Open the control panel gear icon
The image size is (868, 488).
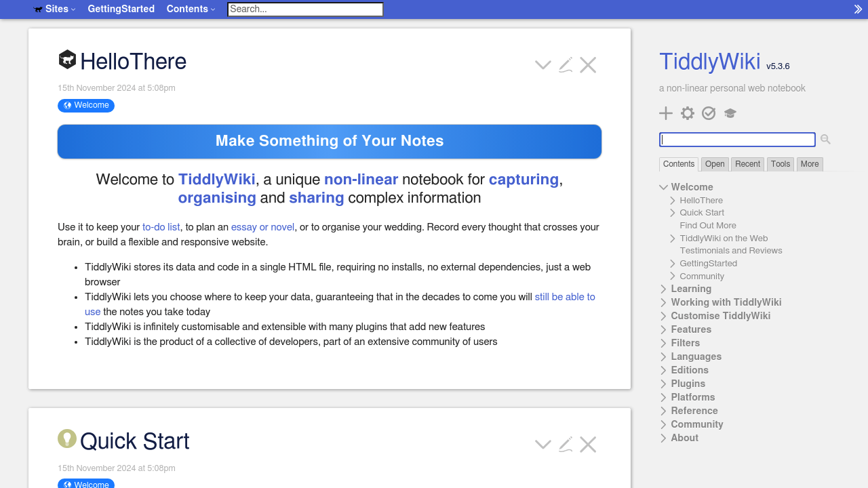[x=688, y=113]
